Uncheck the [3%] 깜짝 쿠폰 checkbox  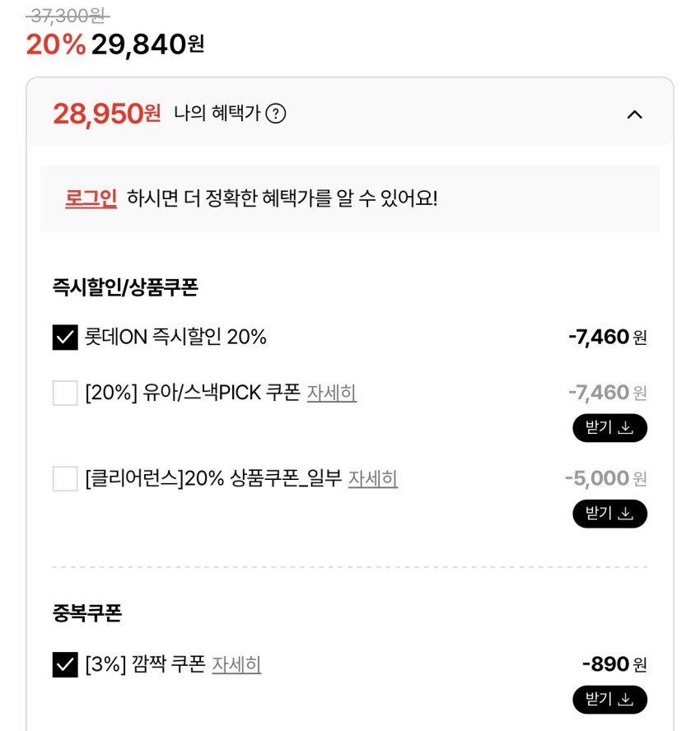pos(65,664)
